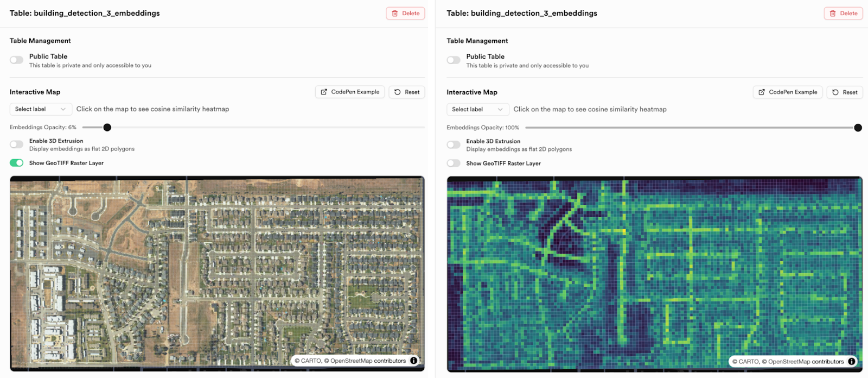Open the Select label dropdown in the left panel

(41, 109)
